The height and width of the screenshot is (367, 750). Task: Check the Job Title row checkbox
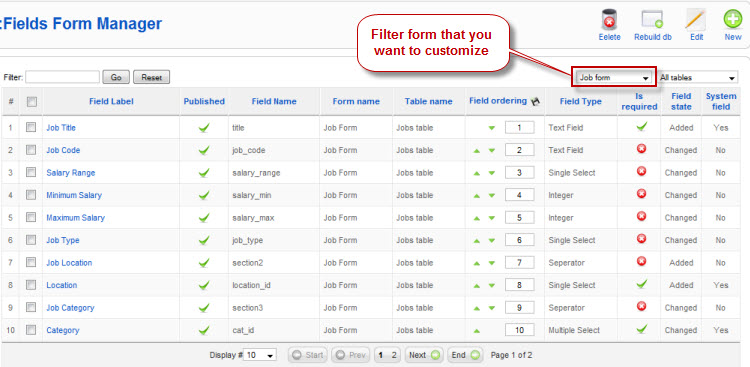pos(31,127)
